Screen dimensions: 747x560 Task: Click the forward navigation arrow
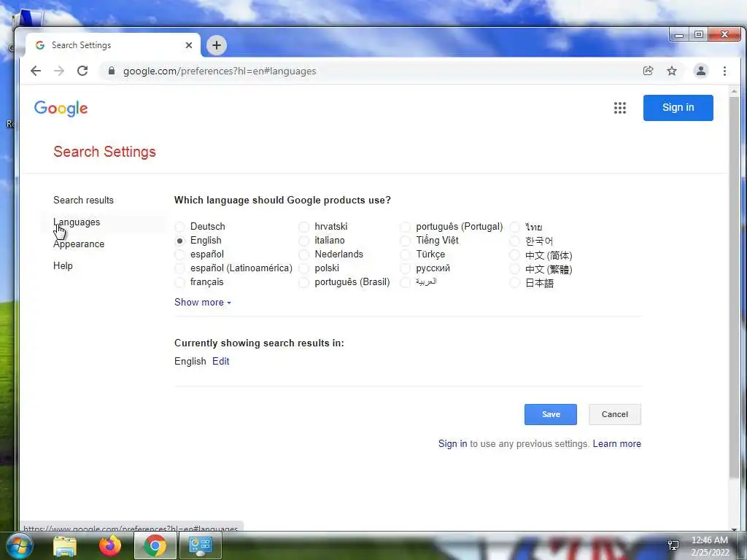59,71
